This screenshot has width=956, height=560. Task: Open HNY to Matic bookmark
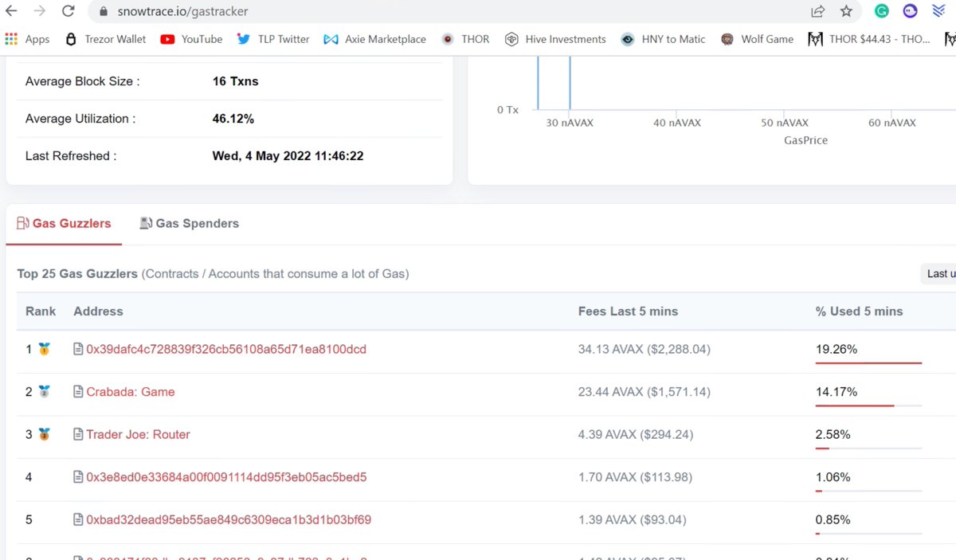point(664,39)
